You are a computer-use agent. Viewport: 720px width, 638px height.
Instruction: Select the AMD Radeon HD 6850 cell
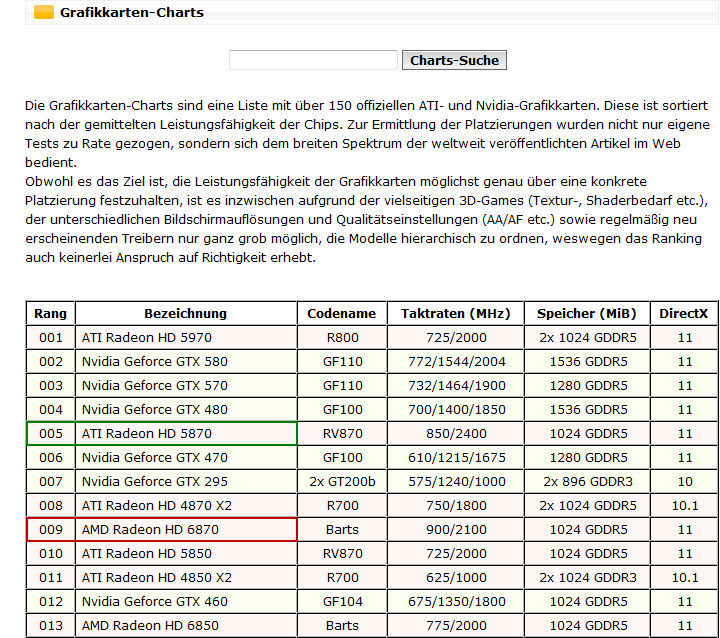pos(186,626)
